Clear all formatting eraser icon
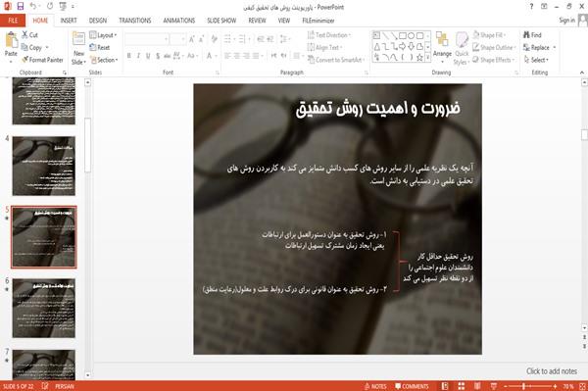The height and width of the screenshot is (391, 588). (214, 39)
